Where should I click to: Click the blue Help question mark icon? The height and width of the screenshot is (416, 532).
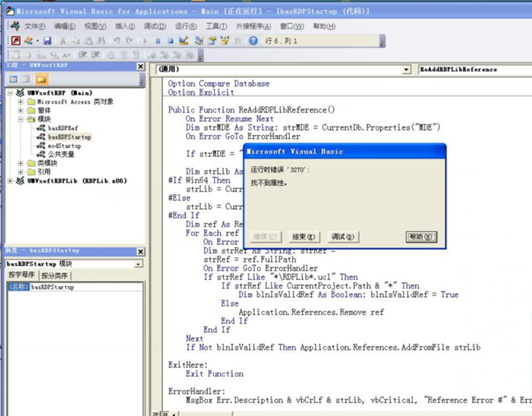[253, 41]
